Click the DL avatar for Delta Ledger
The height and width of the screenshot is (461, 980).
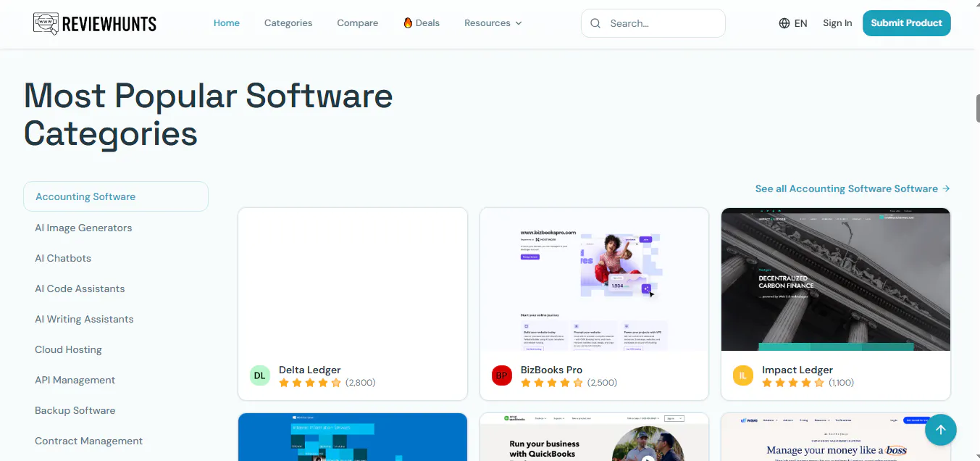coord(260,375)
